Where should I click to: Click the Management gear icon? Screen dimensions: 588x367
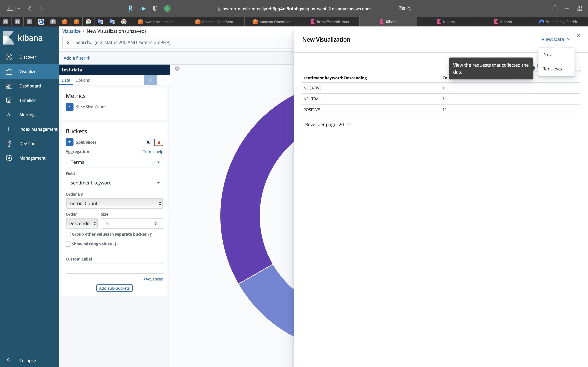[x=9, y=158]
